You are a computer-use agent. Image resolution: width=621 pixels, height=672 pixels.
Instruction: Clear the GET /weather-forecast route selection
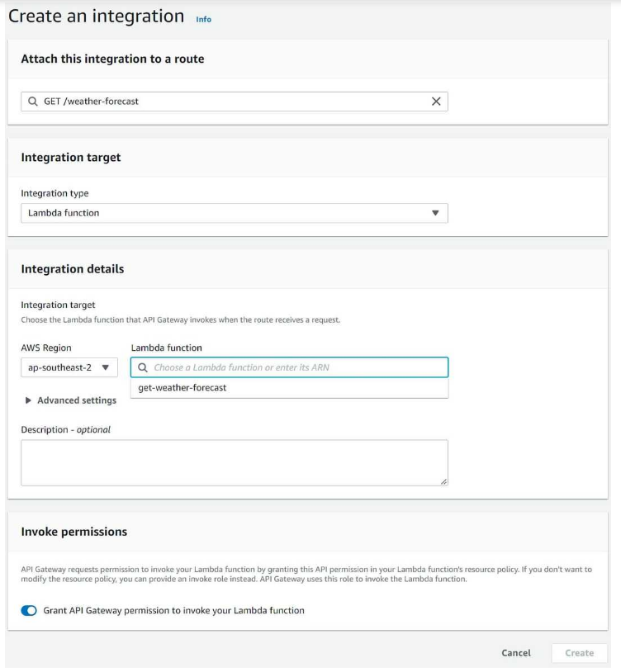point(436,102)
